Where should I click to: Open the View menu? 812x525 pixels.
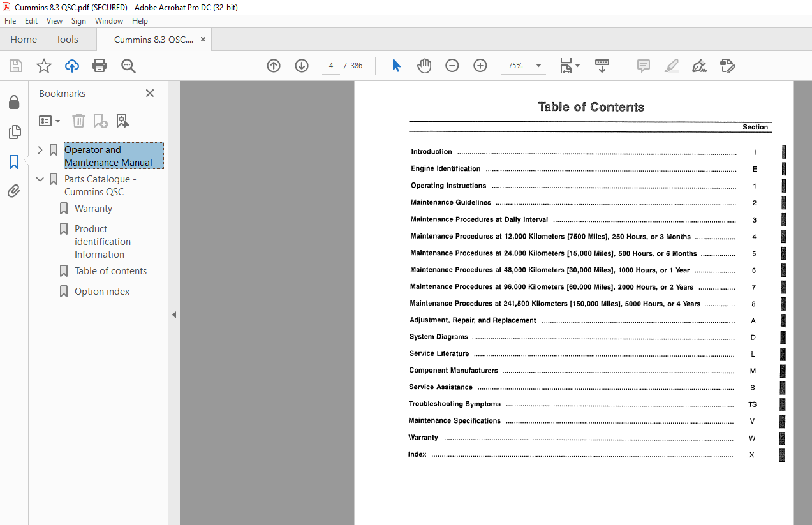point(55,21)
